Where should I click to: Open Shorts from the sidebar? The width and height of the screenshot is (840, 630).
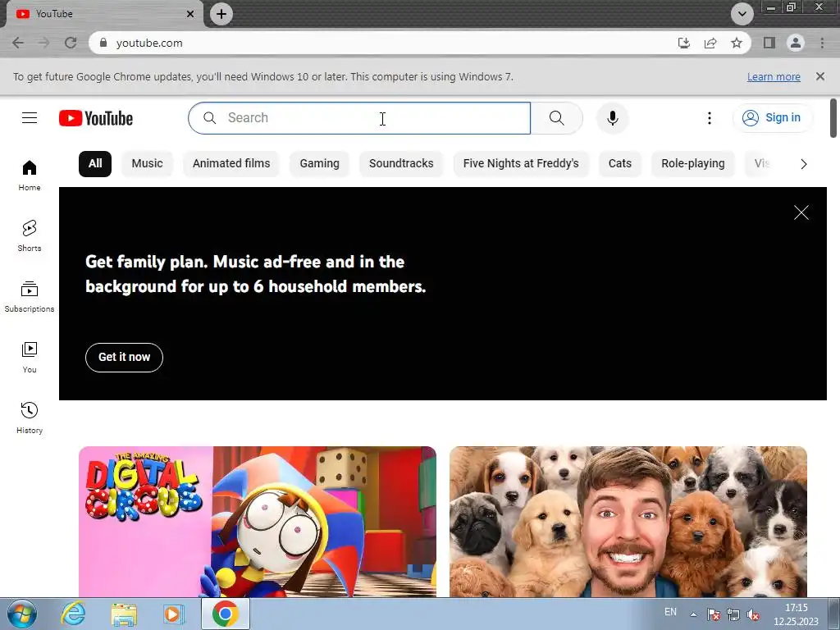[x=30, y=235]
